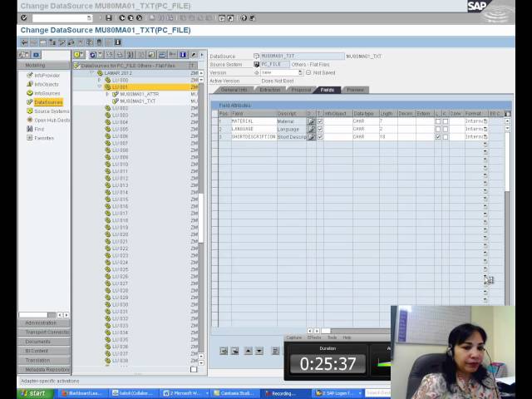Screen dimensions: 532x399
Task: Collapse the LAMAR 2012 tree node
Action: tap(91, 73)
